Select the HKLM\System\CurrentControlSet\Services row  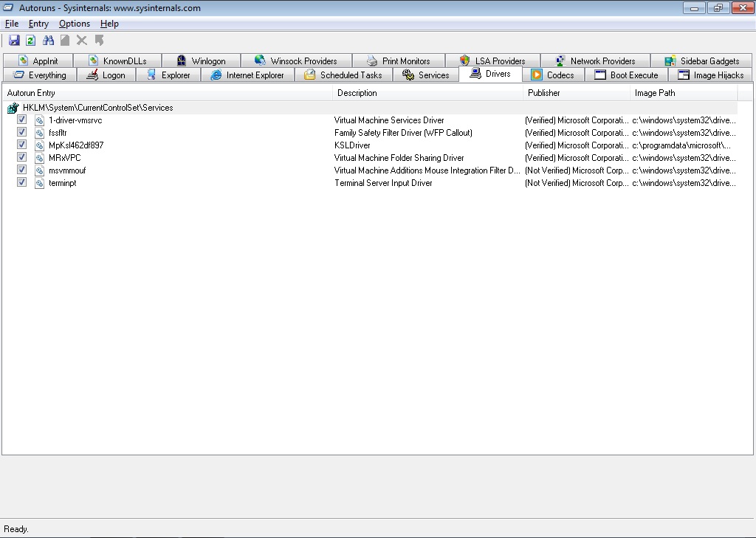(x=371, y=108)
